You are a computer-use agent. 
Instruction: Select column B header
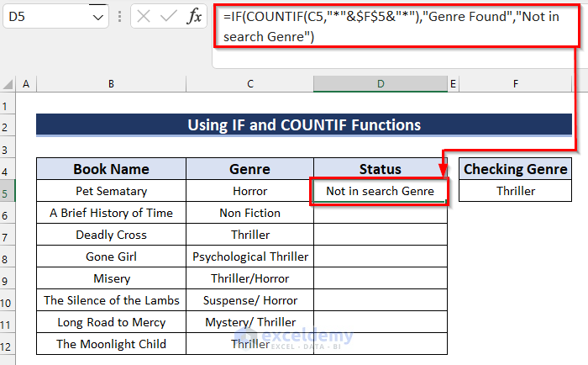[x=111, y=83]
